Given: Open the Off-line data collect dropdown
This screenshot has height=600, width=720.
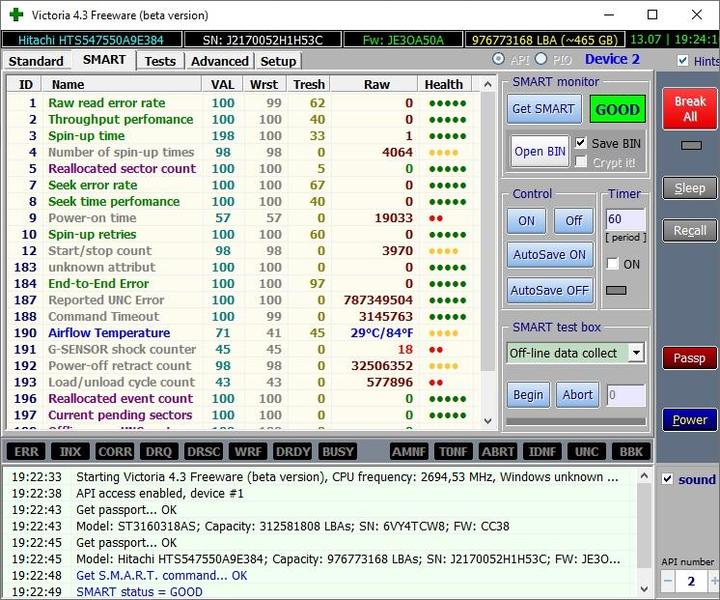Looking at the screenshot, I should point(636,353).
